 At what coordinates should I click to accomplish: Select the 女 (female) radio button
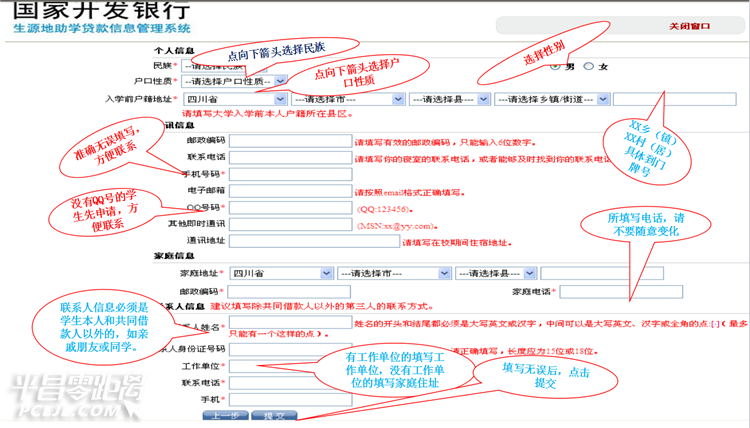589,67
